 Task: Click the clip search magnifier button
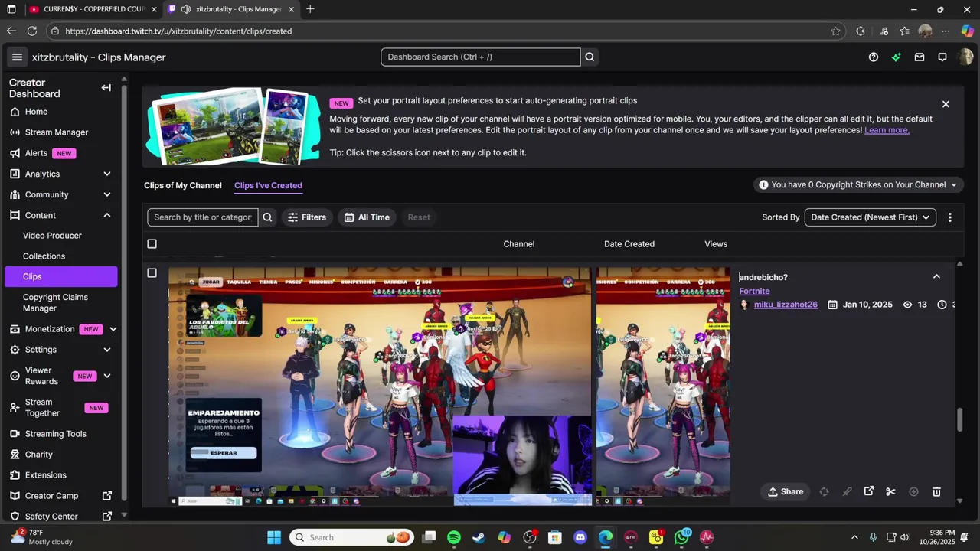[x=267, y=217]
